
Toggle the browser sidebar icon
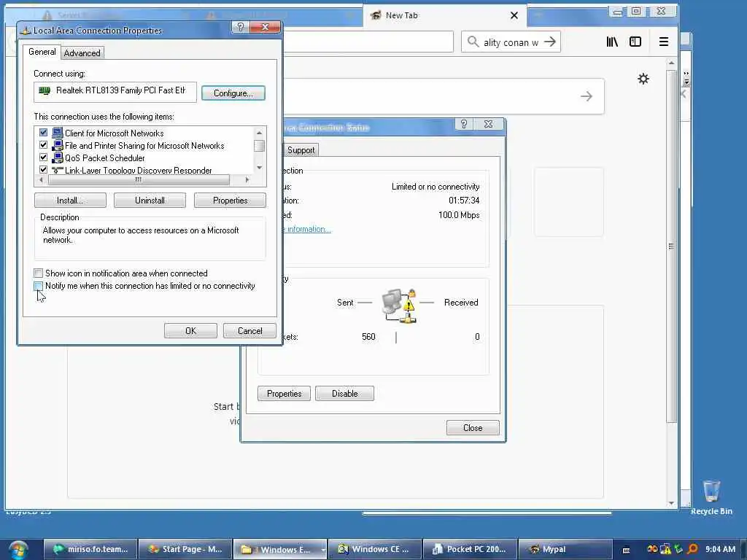pyautogui.click(x=635, y=42)
